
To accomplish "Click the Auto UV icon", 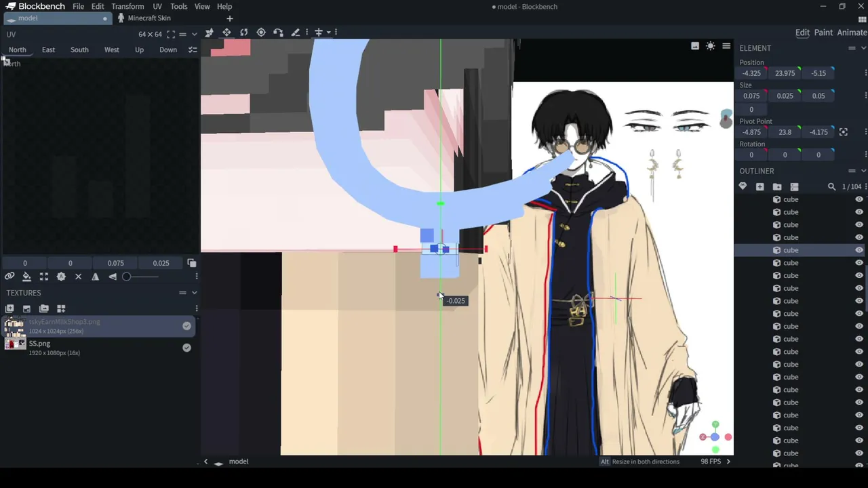I will [x=61, y=277].
